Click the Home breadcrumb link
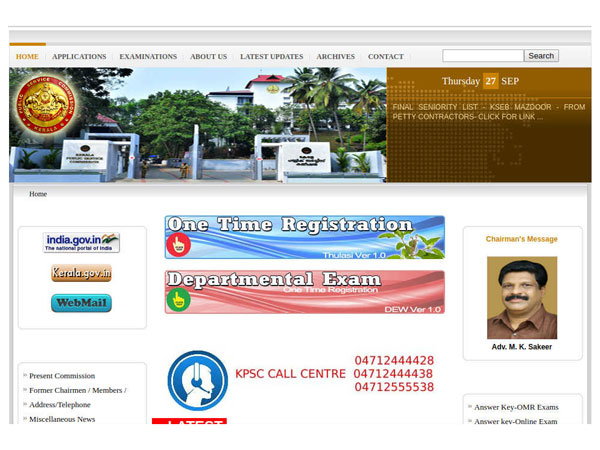The image size is (600, 450). [38, 194]
